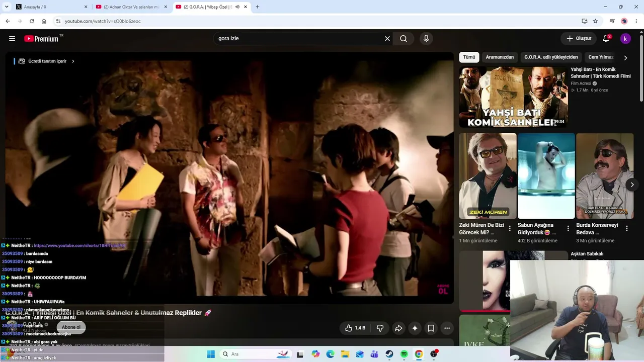
Task: Open media controls in Chrome toolbar
Action: 612,21
